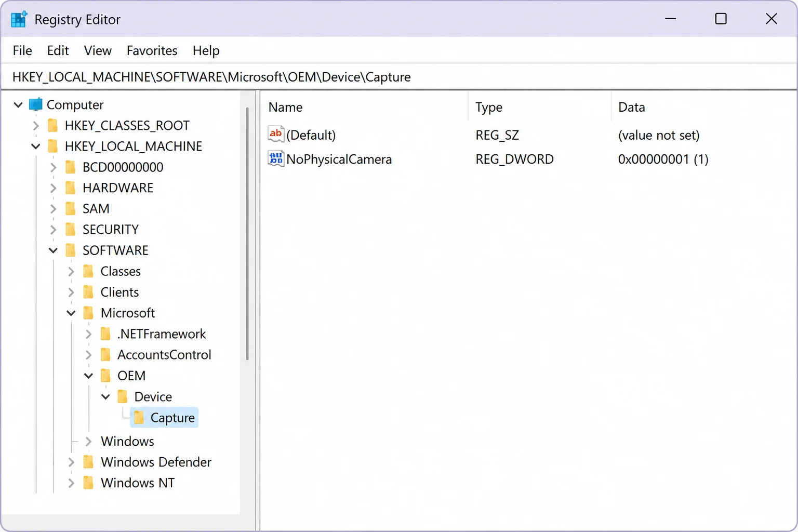The height and width of the screenshot is (532, 798).
Task: Minimize the Registry Editor window
Action: (671, 19)
